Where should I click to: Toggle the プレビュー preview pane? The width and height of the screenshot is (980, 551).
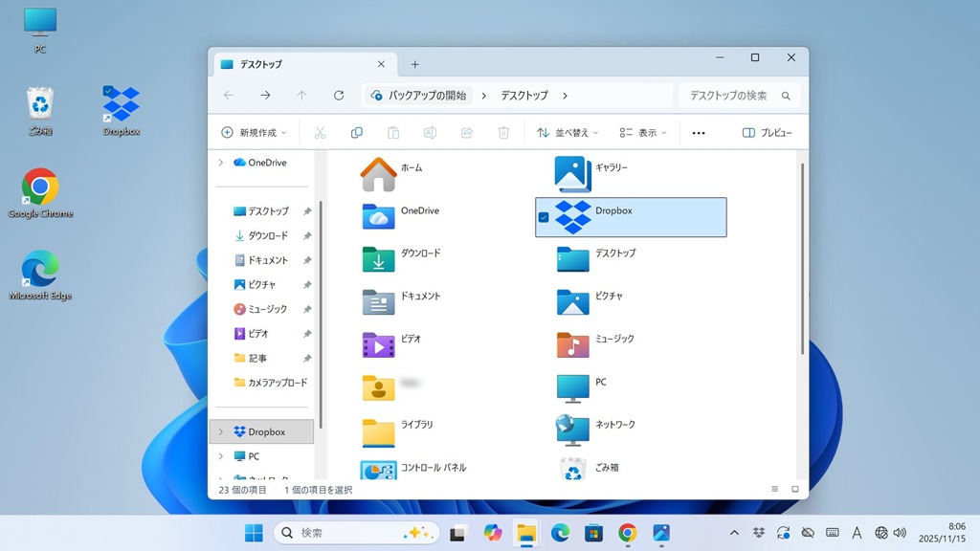click(767, 133)
